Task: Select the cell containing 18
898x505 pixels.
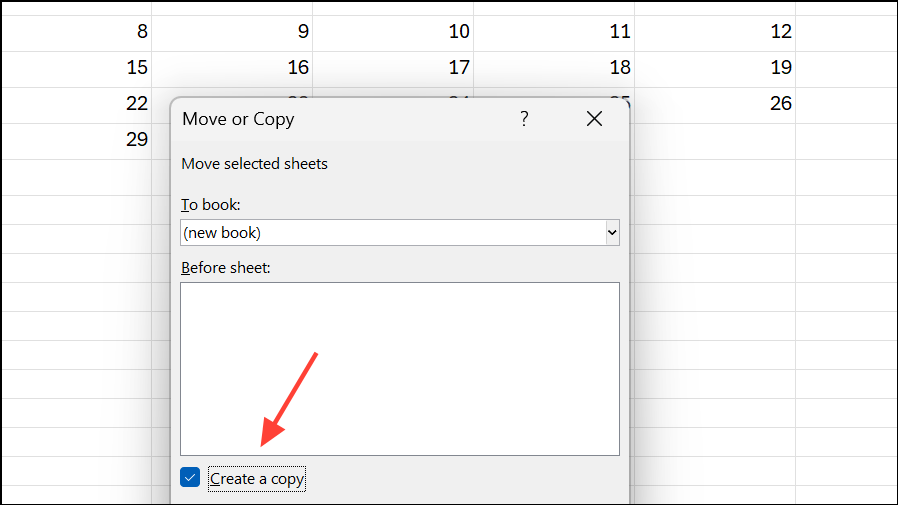Action: pyautogui.click(x=554, y=67)
